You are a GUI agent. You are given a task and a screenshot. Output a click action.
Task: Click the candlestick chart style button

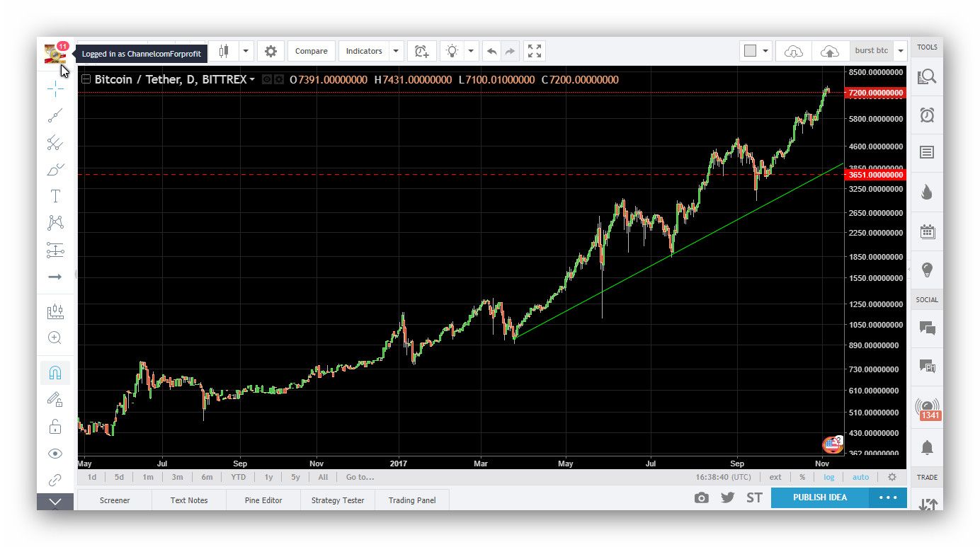coord(224,51)
